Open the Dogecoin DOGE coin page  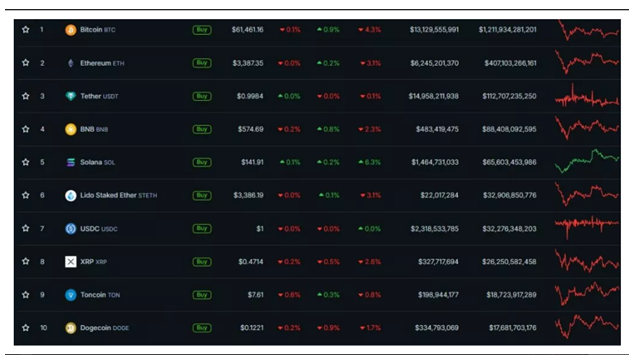coord(104,328)
